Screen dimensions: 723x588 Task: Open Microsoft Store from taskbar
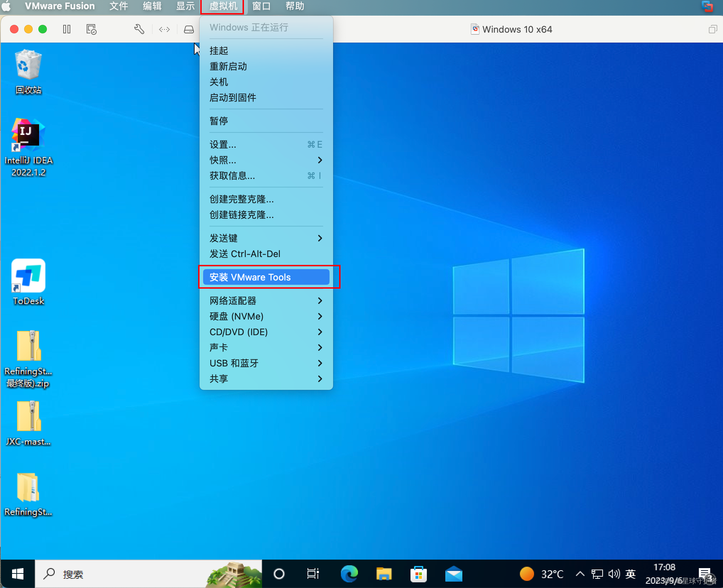419,574
